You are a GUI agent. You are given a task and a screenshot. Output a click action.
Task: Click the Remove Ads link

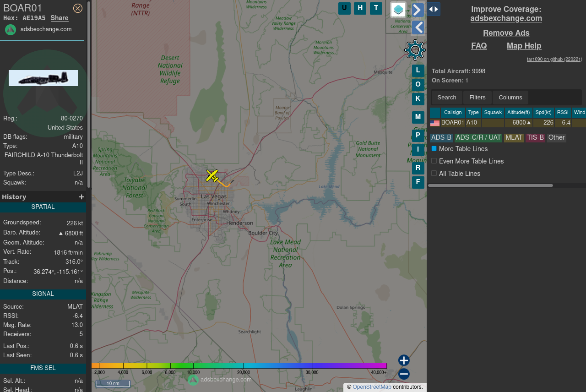point(506,33)
